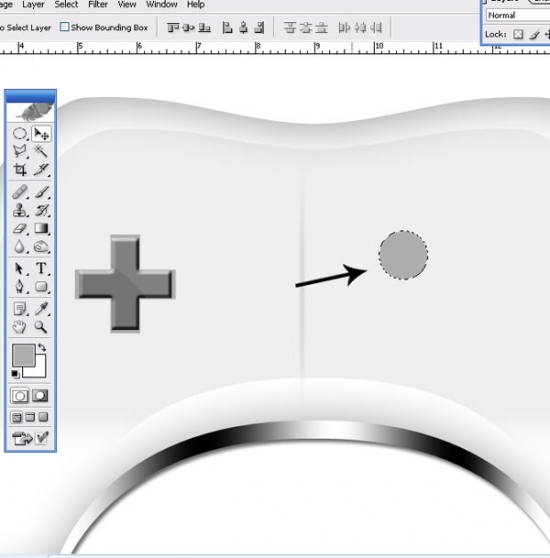Click the gray plus-shaped D-pad on canvas
Viewport: 550px width, 558px height.
pyautogui.click(x=125, y=284)
